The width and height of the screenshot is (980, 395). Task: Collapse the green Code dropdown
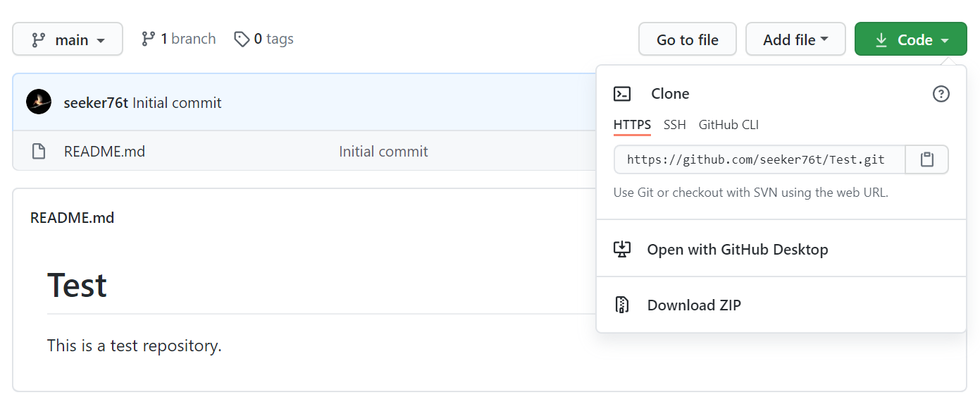tap(911, 39)
